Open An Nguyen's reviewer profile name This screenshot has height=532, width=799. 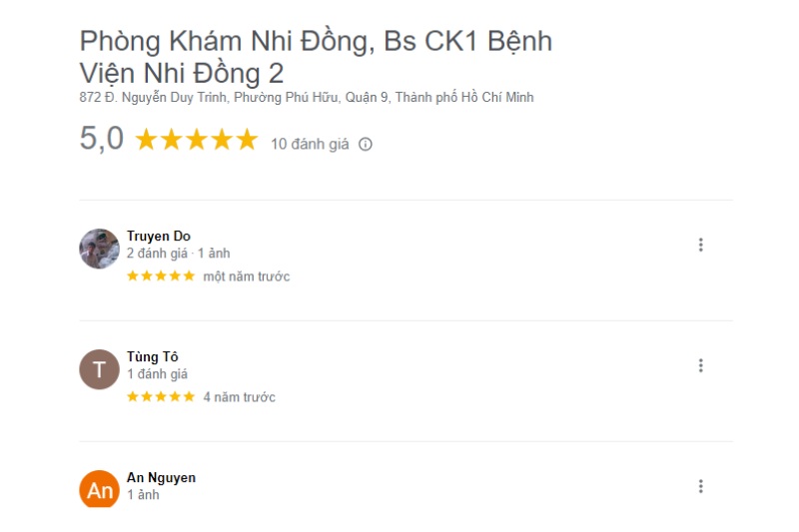click(x=161, y=478)
